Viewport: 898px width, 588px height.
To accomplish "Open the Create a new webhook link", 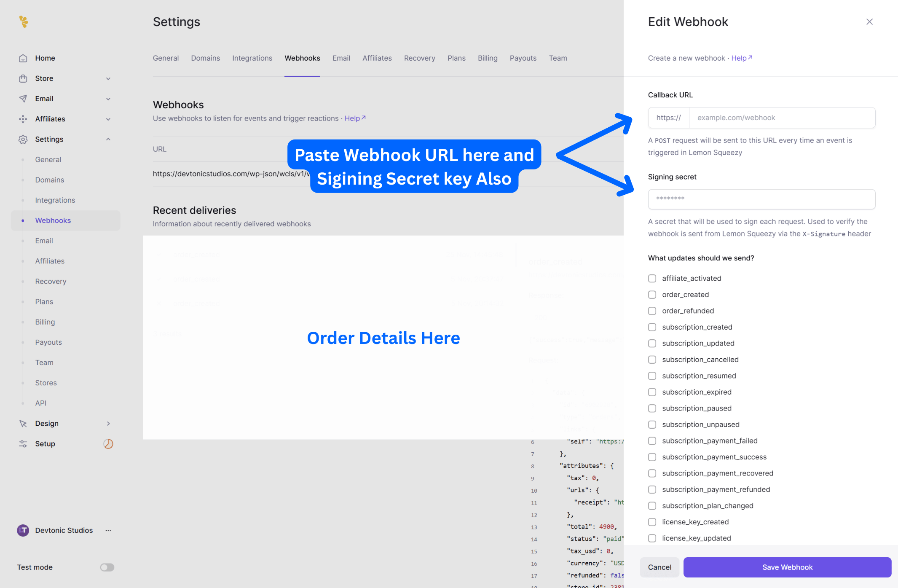I will [686, 58].
